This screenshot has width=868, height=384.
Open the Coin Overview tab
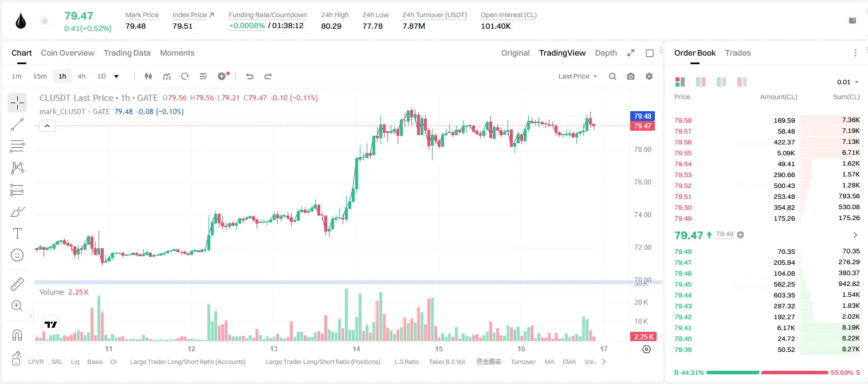68,53
